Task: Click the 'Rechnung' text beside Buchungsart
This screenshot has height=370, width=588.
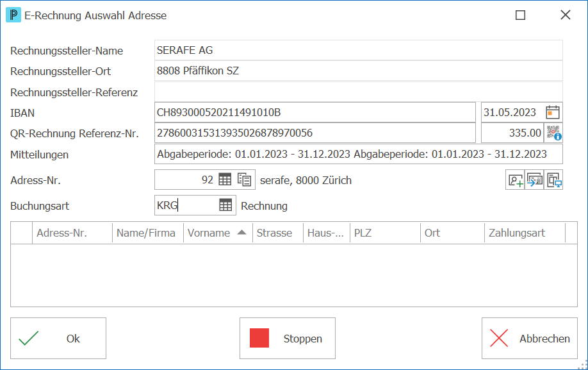Action: [x=264, y=206]
